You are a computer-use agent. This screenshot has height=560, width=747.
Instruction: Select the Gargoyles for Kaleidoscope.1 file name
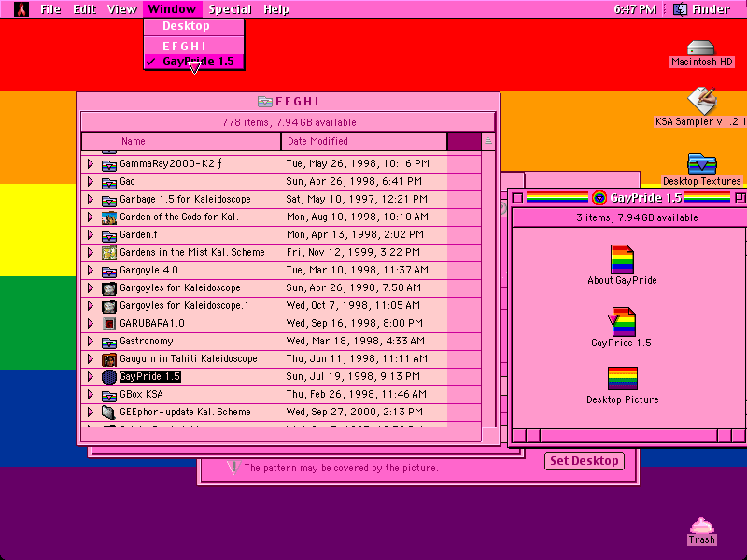(184, 306)
